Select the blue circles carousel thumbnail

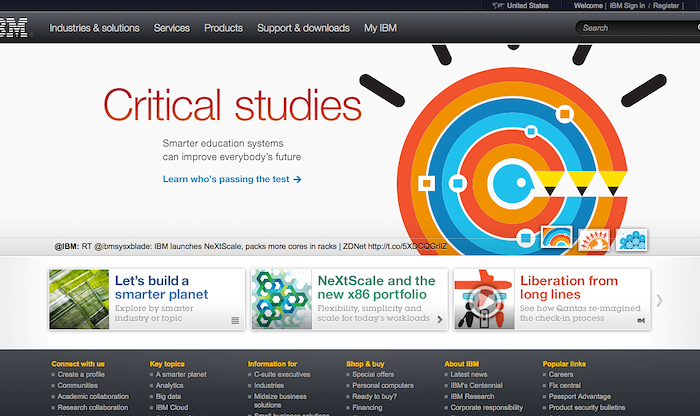[x=632, y=240]
